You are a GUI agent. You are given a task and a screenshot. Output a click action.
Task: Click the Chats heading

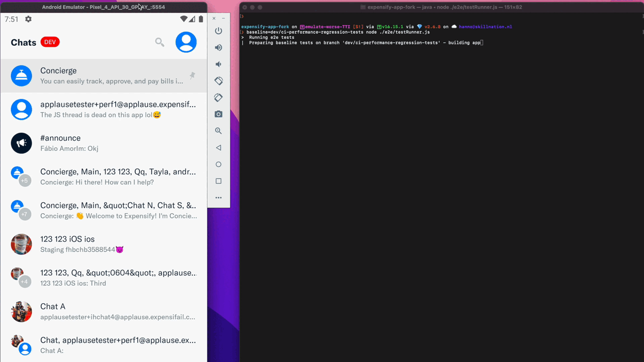coord(24,42)
